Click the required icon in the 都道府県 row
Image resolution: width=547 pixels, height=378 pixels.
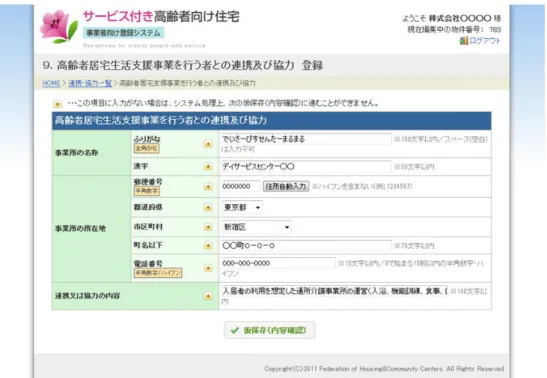[x=208, y=208]
